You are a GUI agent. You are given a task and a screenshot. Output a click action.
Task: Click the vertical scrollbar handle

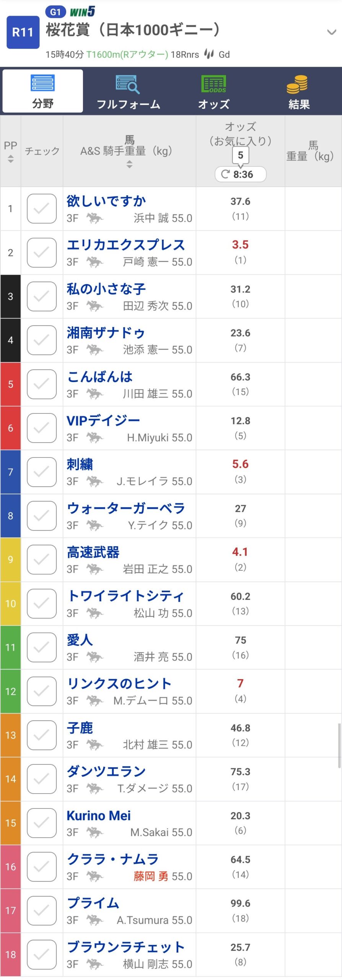[x=339, y=745]
